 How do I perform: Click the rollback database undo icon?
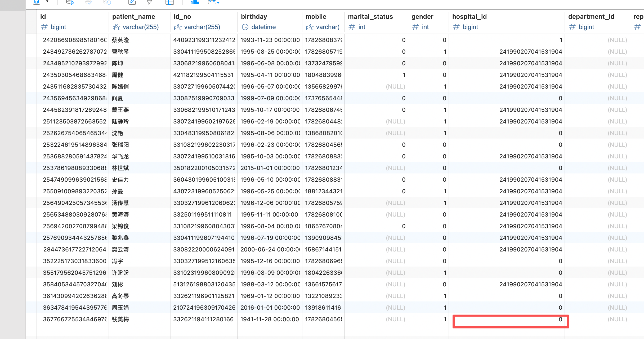pyautogui.click(x=107, y=2)
